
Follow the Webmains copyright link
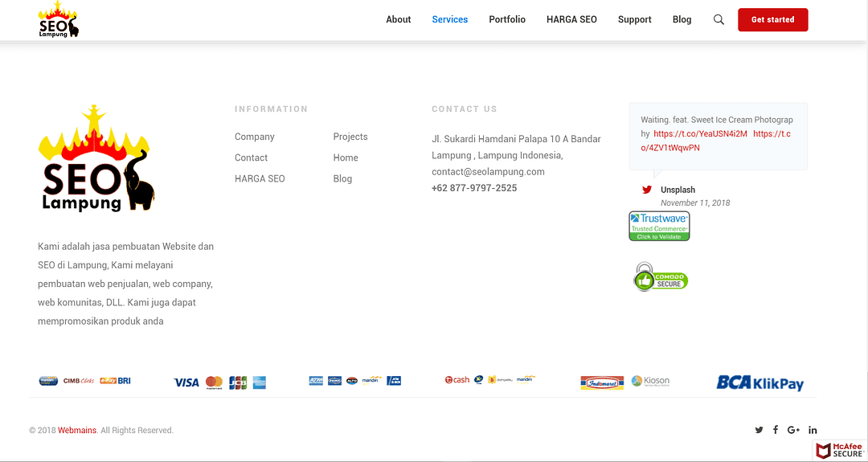77,431
